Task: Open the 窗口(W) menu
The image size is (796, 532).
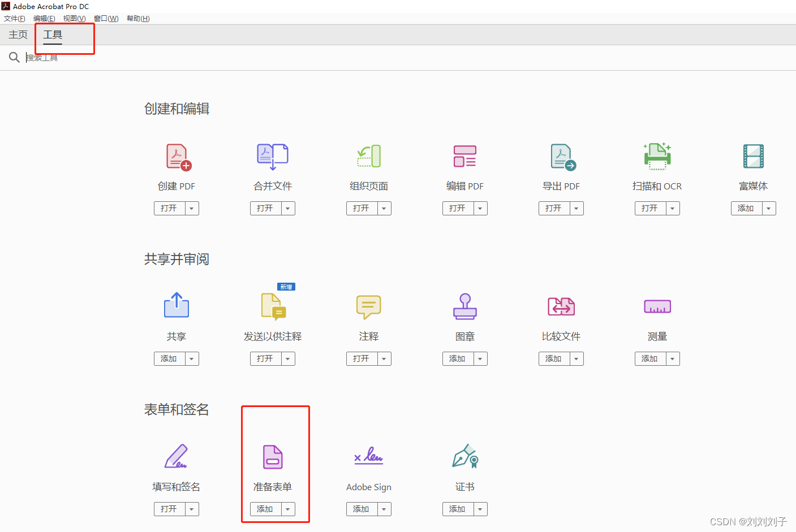Action: [x=106, y=19]
